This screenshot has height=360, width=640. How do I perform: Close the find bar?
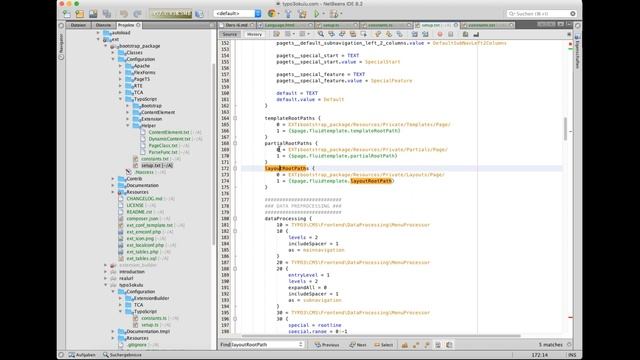(x=570, y=345)
